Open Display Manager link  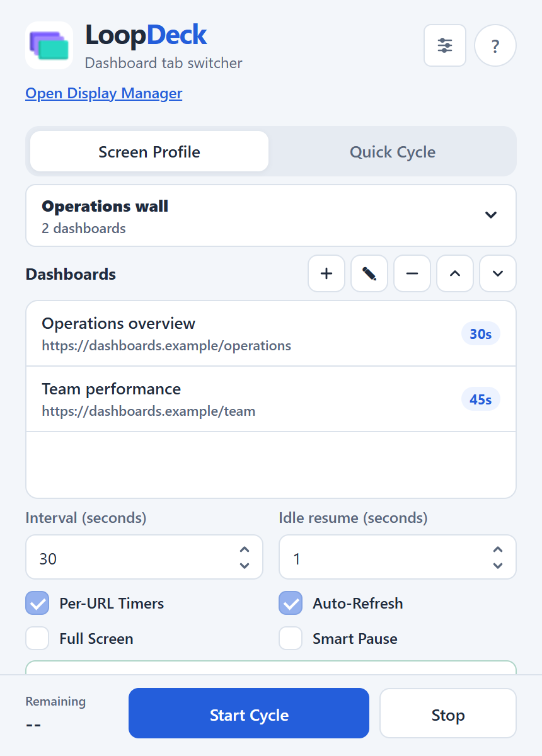click(104, 93)
